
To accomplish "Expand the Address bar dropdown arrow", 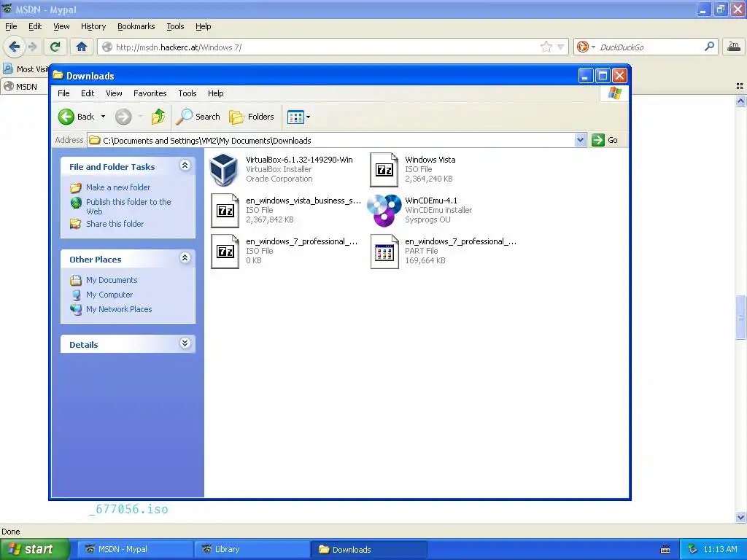I will [580, 140].
